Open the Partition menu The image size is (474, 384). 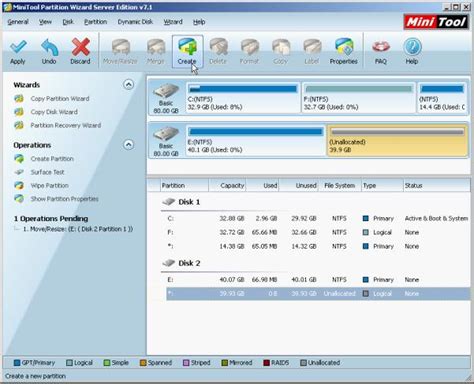pos(95,22)
